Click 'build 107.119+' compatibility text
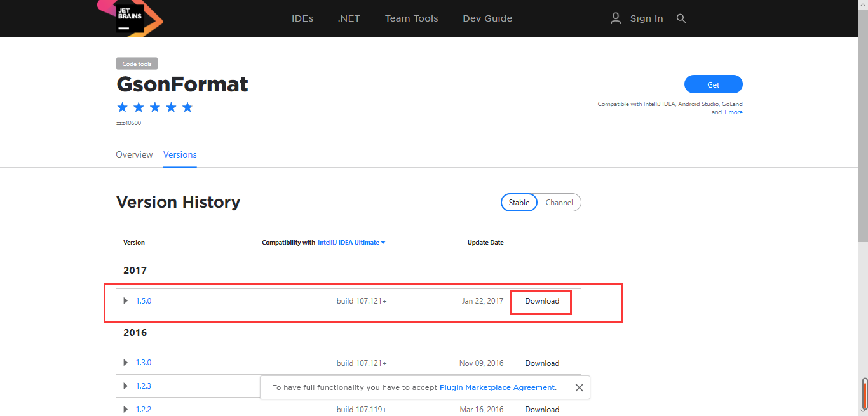The width and height of the screenshot is (868, 416). [362, 410]
